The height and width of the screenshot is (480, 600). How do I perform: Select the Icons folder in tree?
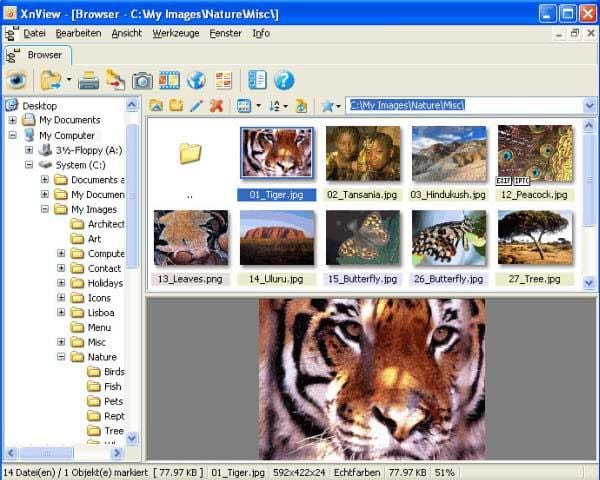point(99,298)
